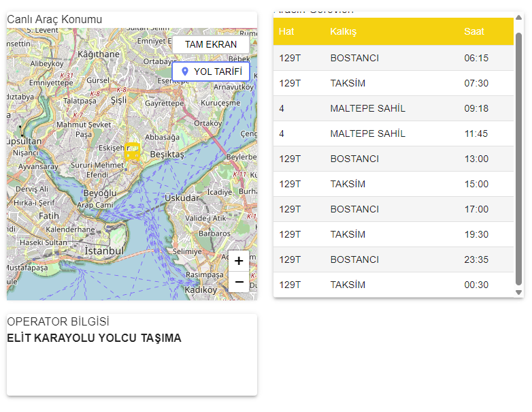Click the schedule table scrollbar thumb

519,157
